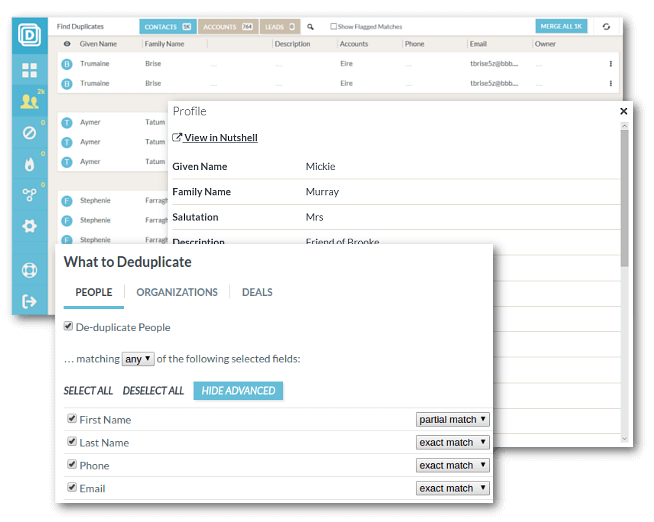Click the Given Name column header

coord(98,44)
